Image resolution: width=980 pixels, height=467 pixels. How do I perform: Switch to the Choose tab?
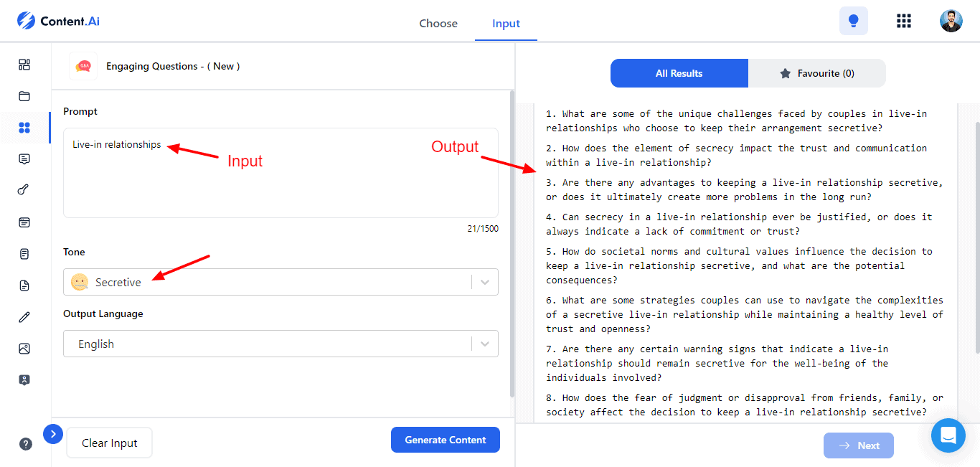click(438, 24)
